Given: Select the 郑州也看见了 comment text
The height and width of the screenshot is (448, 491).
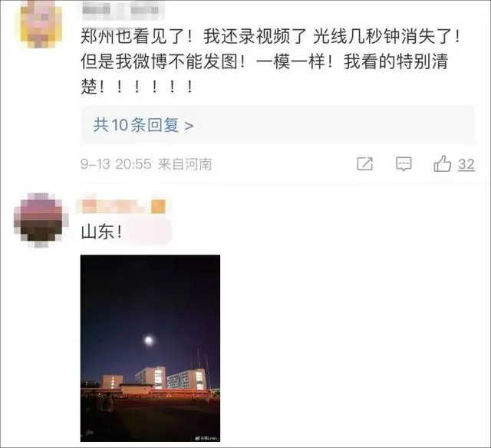Looking at the screenshot, I should point(271,61).
